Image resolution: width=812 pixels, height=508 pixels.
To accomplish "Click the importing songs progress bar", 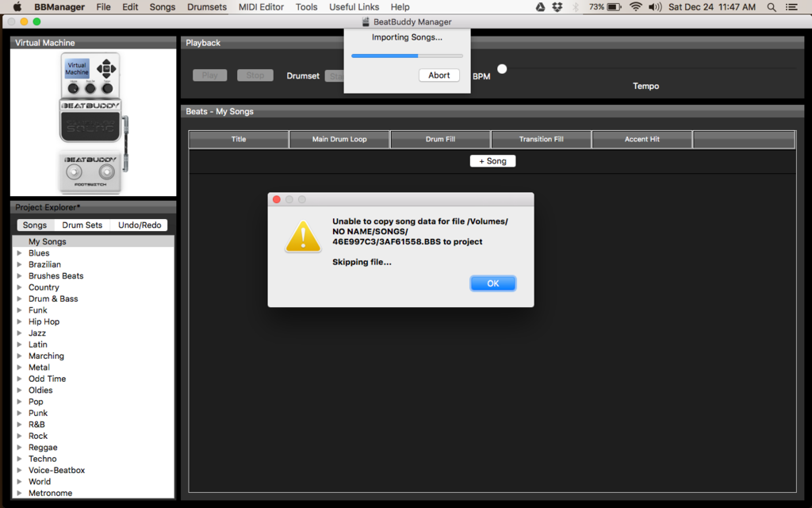I will click(407, 56).
